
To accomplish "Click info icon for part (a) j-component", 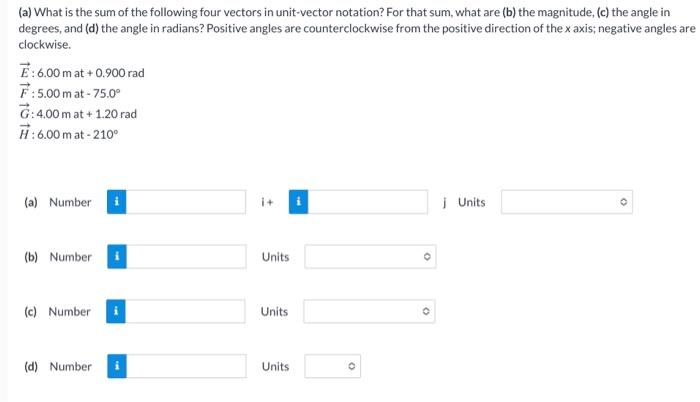I will tap(298, 202).
